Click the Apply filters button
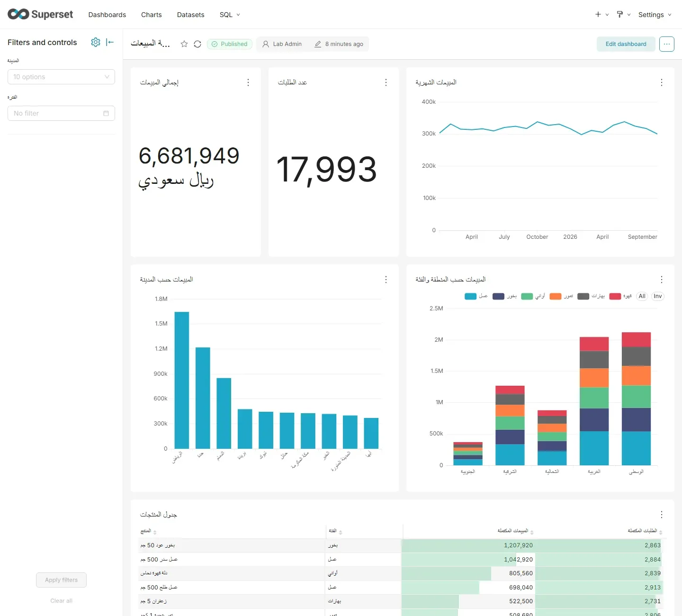The width and height of the screenshot is (682, 616). coord(61,580)
